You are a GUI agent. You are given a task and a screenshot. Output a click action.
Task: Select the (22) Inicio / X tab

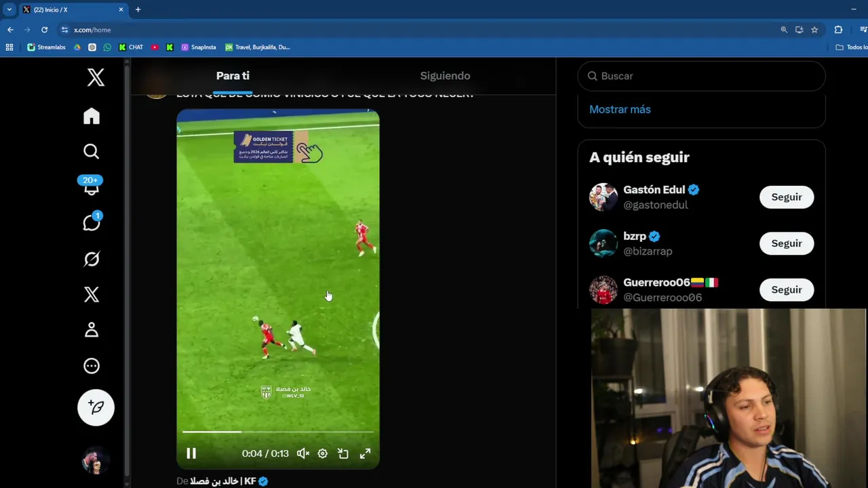(x=73, y=9)
